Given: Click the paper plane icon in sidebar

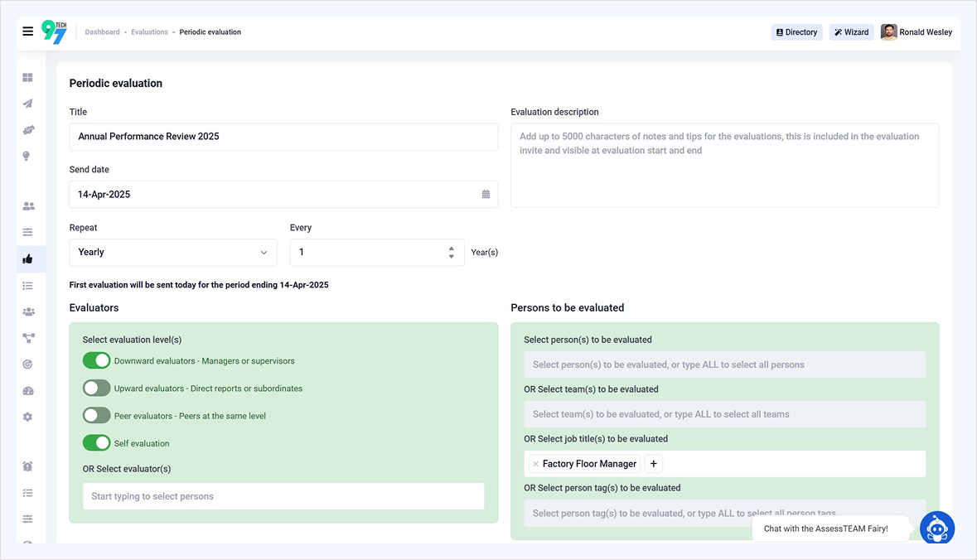Looking at the screenshot, I should click(x=27, y=104).
